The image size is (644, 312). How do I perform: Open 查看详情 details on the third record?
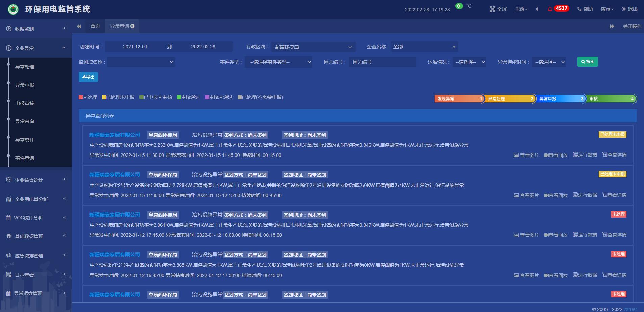click(615, 234)
